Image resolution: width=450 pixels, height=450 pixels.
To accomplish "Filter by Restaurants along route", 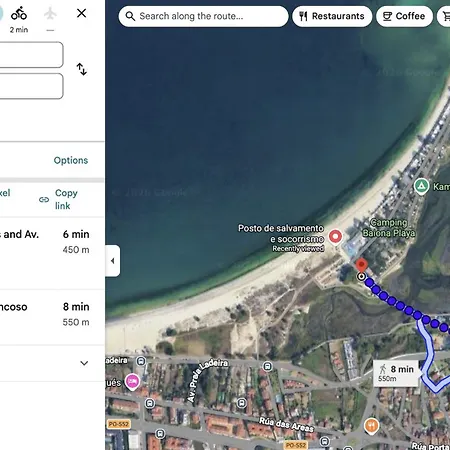I will tap(332, 16).
